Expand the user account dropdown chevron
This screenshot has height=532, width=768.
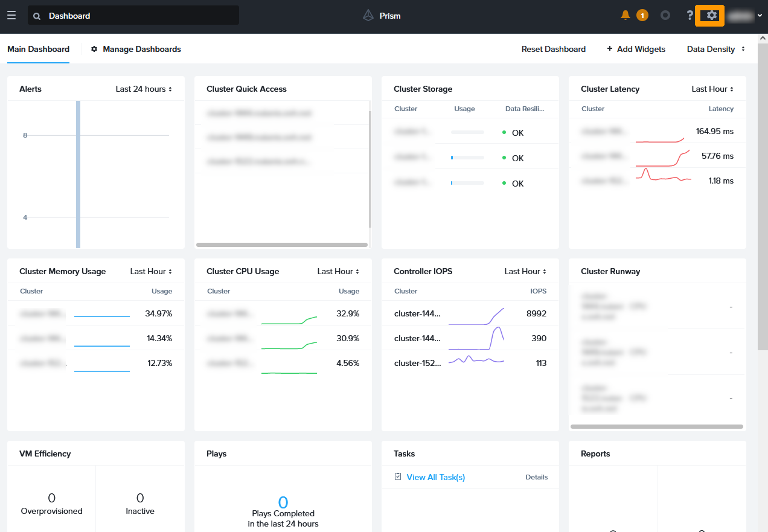coord(759,16)
